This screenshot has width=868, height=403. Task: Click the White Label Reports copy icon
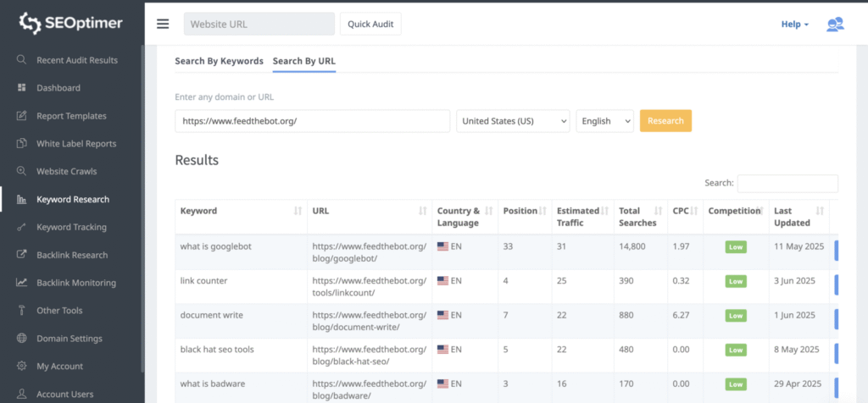tap(21, 143)
